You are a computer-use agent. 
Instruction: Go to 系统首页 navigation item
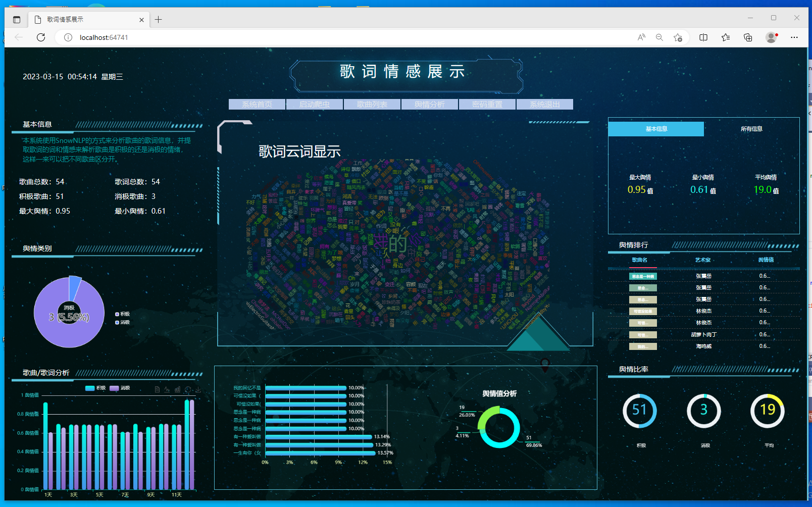tap(257, 105)
